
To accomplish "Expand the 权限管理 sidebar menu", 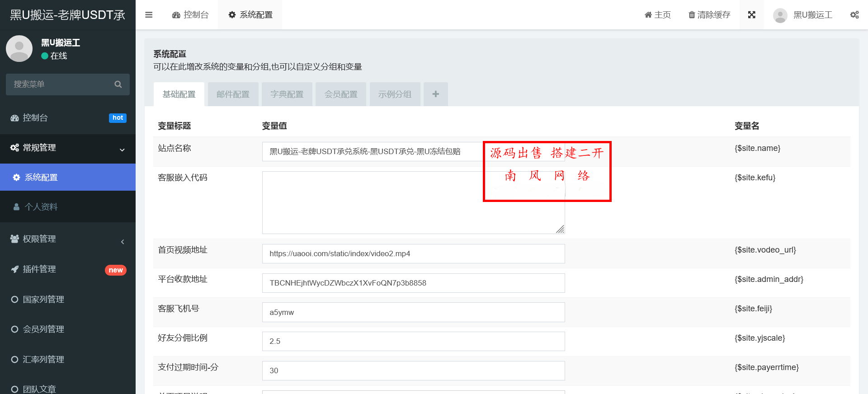I will (68, 239).
